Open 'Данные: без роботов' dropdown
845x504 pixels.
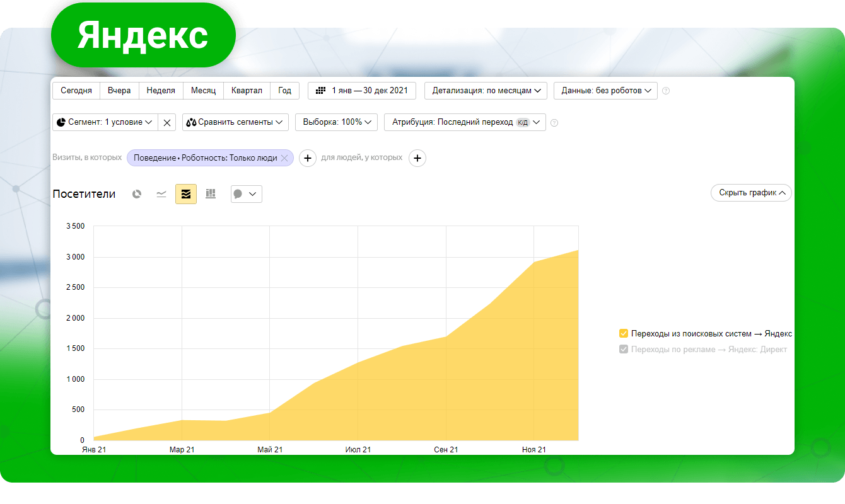click(x=605, y=91)
